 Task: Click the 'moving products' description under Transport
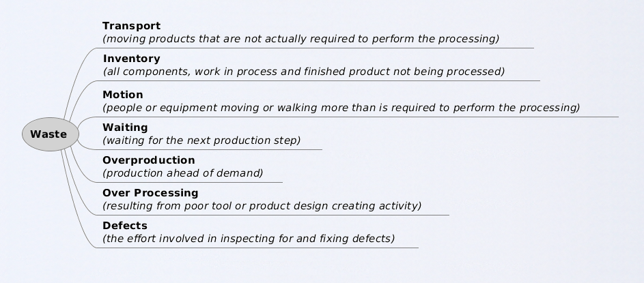(300, 39)
